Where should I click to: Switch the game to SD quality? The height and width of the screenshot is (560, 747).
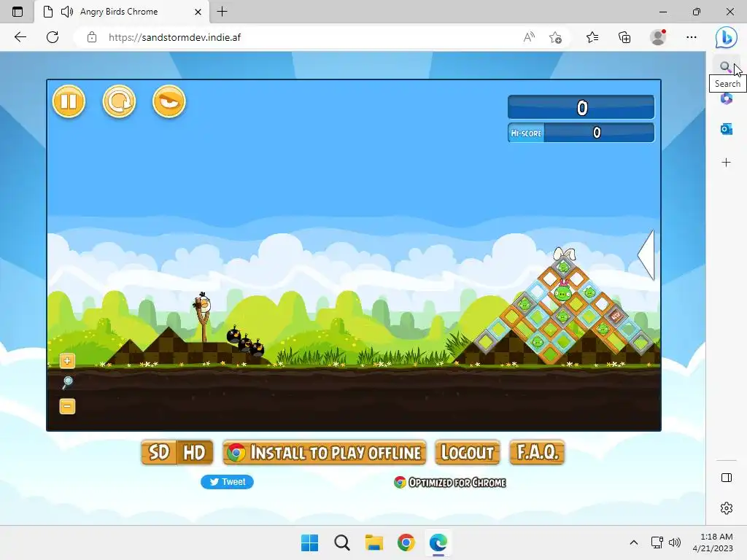[x=159, y=452]
